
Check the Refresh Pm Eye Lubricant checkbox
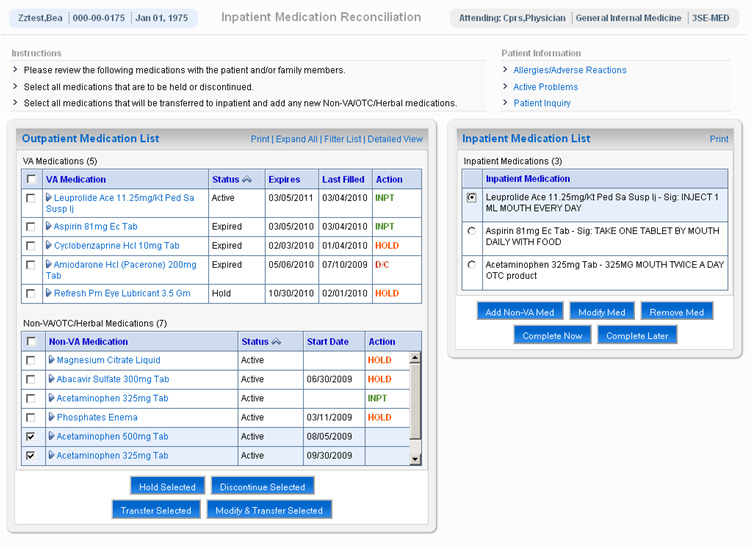pos(32,294)
